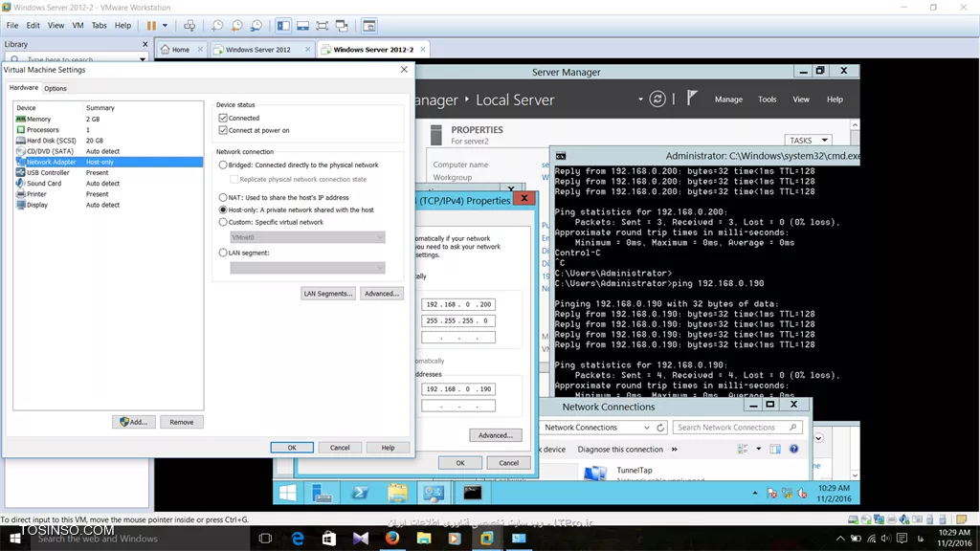Click the Search Network Connections field
Viewport: 980px width, 551px height.
pyautogui.click(x=738, y=428)
